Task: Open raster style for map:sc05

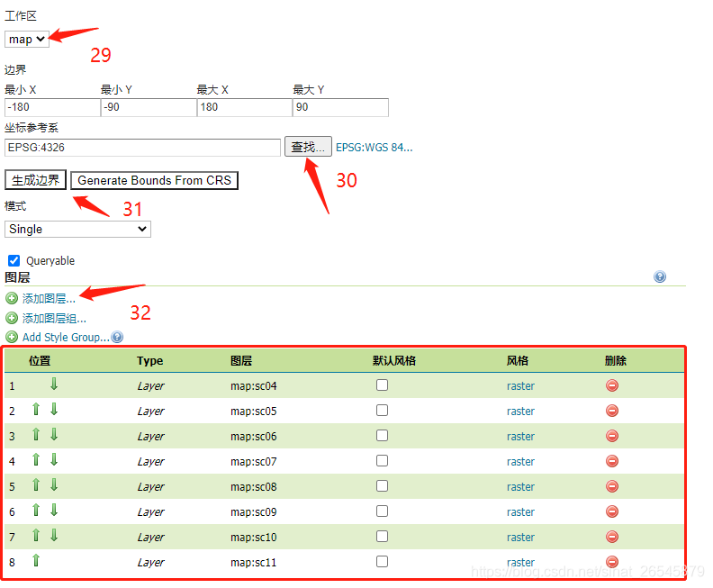Action: (x=520, y=412)
